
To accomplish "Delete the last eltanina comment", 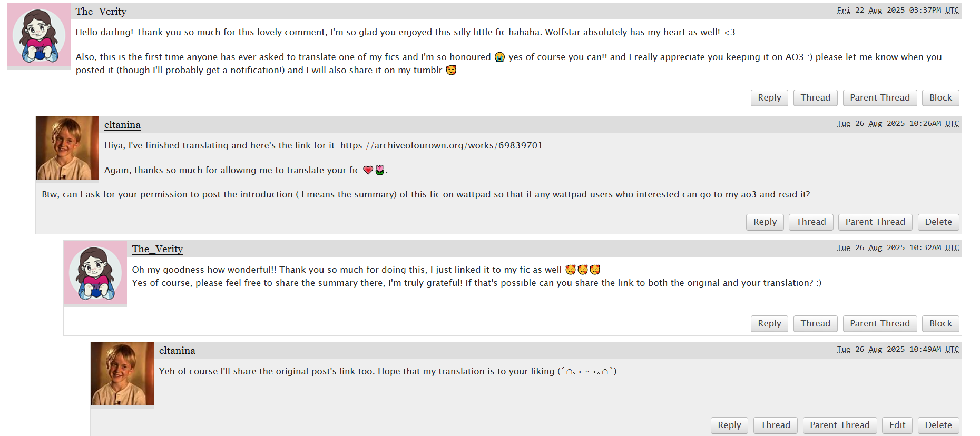I will [938, 425].
